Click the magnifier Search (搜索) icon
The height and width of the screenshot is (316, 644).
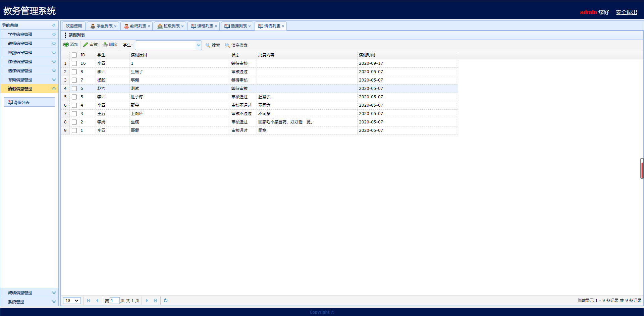tap(208, 45)
